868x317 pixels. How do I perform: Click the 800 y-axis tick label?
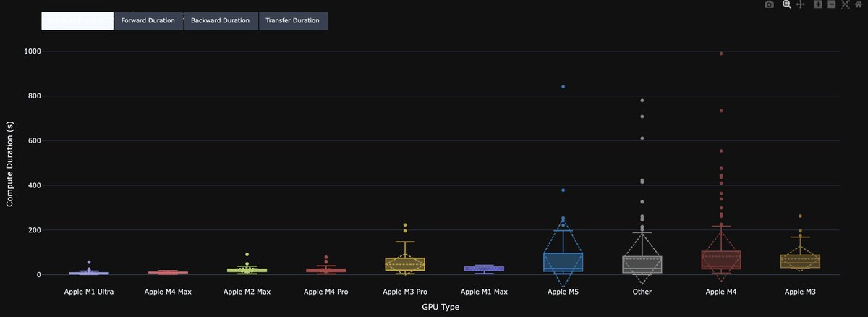pos(33,96)
